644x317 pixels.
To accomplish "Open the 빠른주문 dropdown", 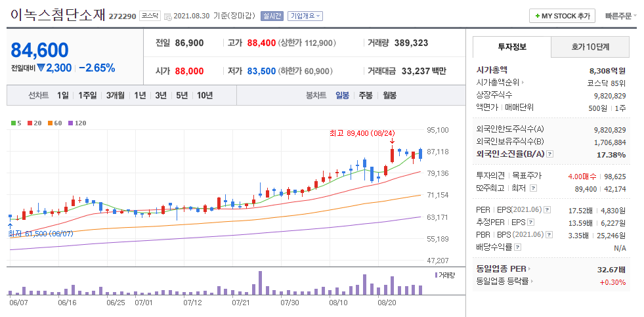I will click(x=620, y=16).
